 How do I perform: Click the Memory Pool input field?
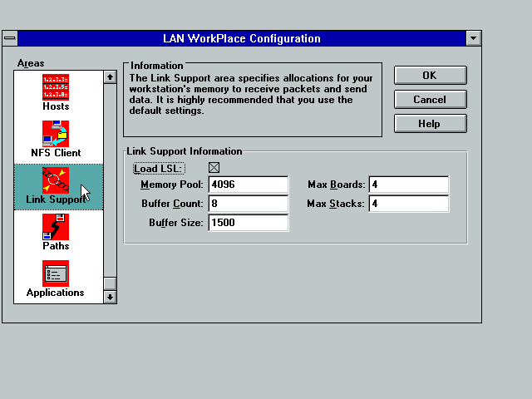point(249,185)
